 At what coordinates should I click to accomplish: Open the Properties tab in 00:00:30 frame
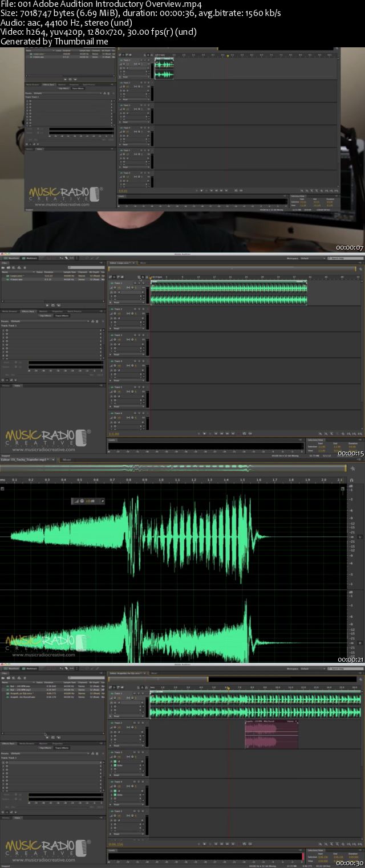pyautogui.click(x=58, y=743)
